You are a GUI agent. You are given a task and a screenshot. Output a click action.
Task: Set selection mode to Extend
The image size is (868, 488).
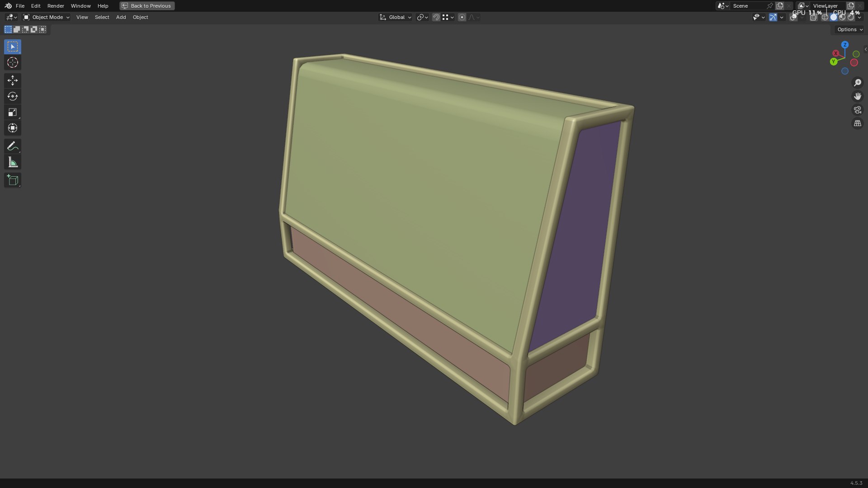tap(17, 29)
